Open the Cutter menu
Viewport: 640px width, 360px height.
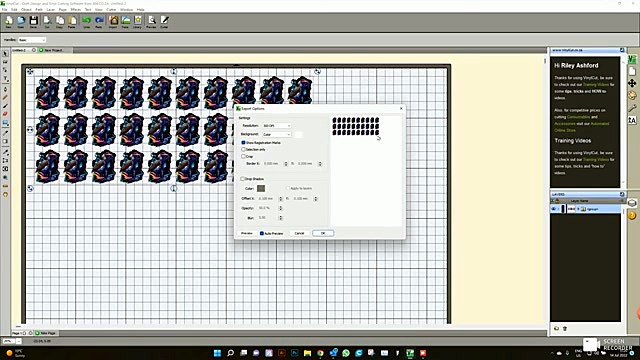coord(111,9)
